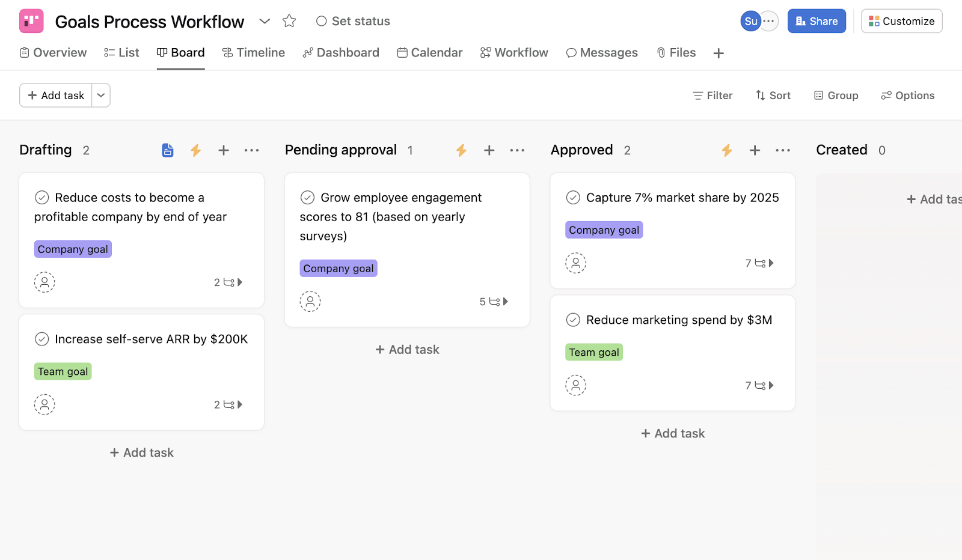The height and width of the screenshot is (560, 962).
Task: Open rules lightning icon in Pending approval
Action: pos(461,150)
